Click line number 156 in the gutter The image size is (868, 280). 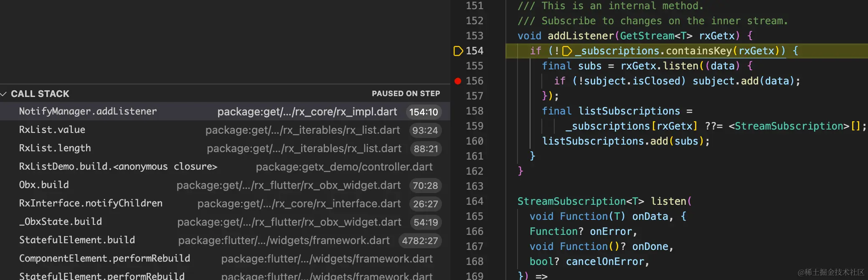(475, 81)
